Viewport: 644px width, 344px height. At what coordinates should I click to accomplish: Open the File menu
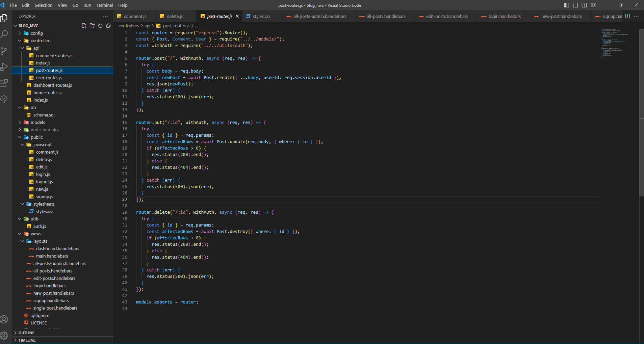click(14, 5)
